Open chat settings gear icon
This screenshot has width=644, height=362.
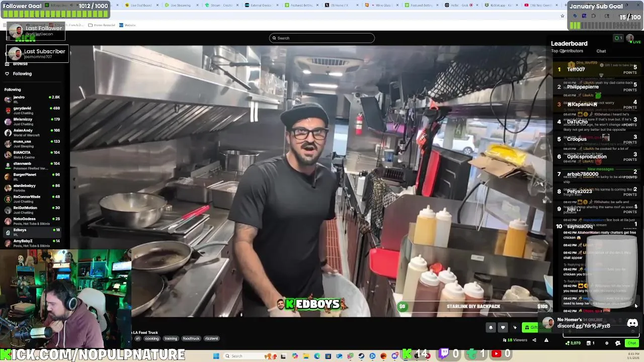coord(606,343)
